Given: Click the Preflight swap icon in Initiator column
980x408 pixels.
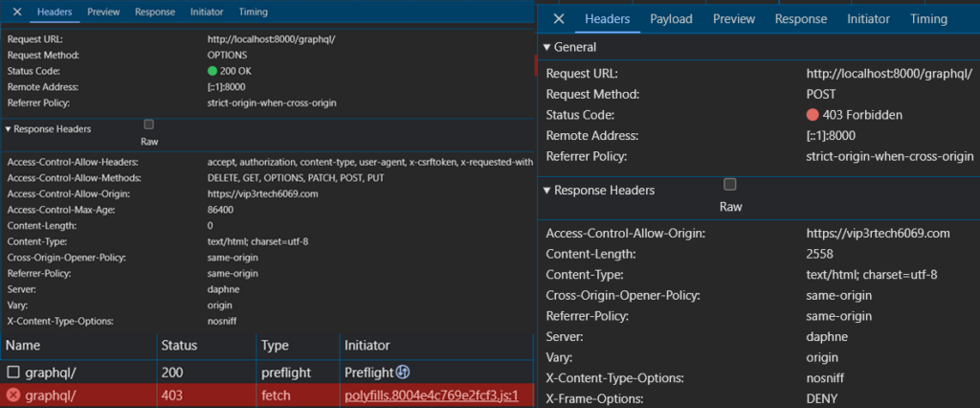Looking at the screenshot, I should 403,372.
